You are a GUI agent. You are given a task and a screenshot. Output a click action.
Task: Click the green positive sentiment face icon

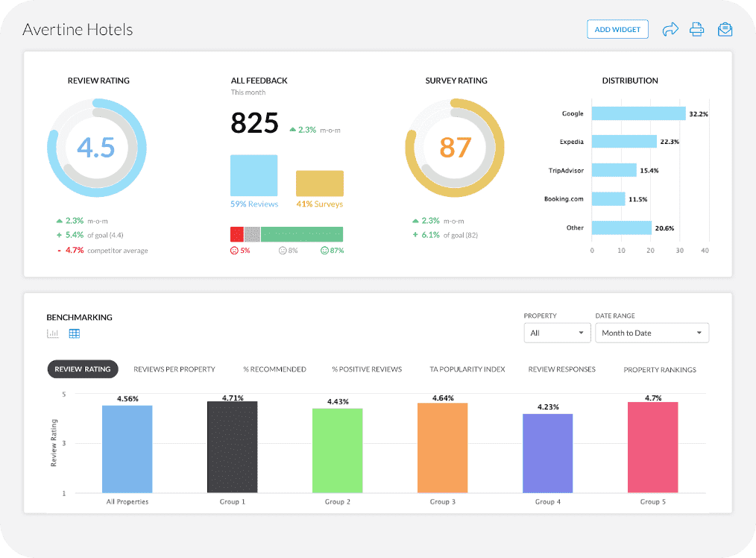(x=324, y=251)
